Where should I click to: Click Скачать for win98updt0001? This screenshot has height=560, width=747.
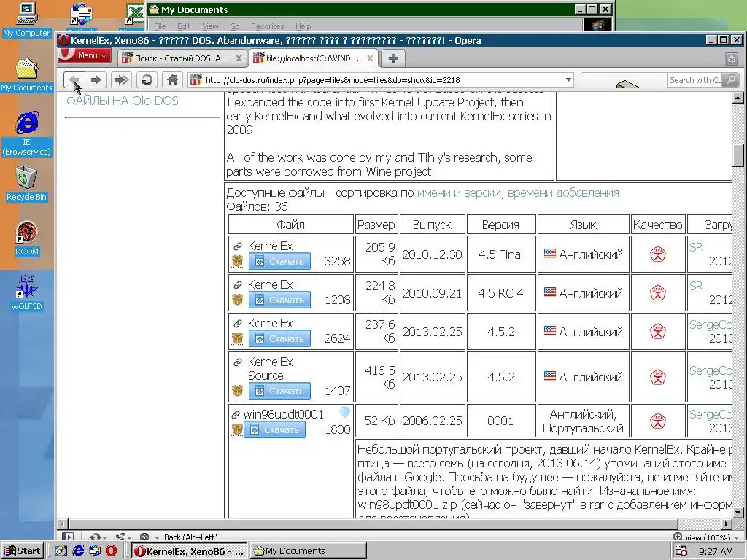[x=274, y=429]
